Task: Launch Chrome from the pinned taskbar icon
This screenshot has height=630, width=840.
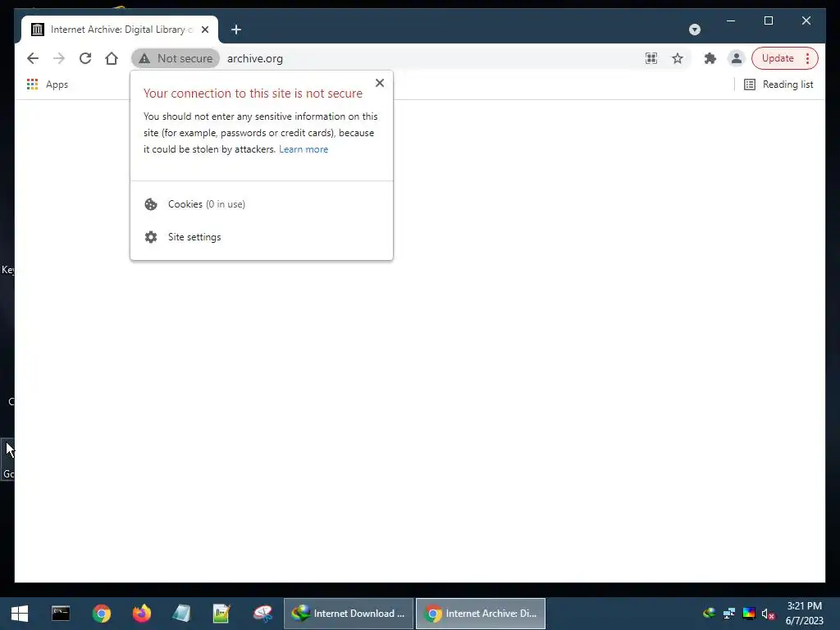Action: pos(101,614)
